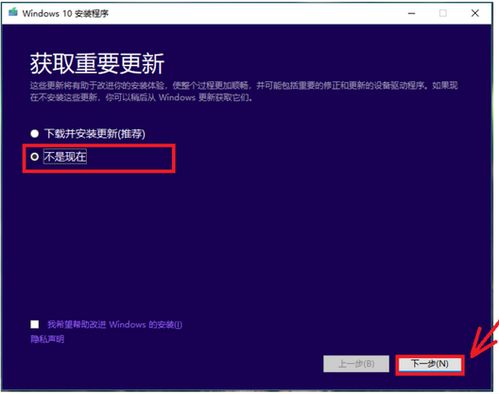Tick the 我希望帮助改进 Windows 的安装 checkbox
Screen dimensions: 499x394
tap(35, 324)
